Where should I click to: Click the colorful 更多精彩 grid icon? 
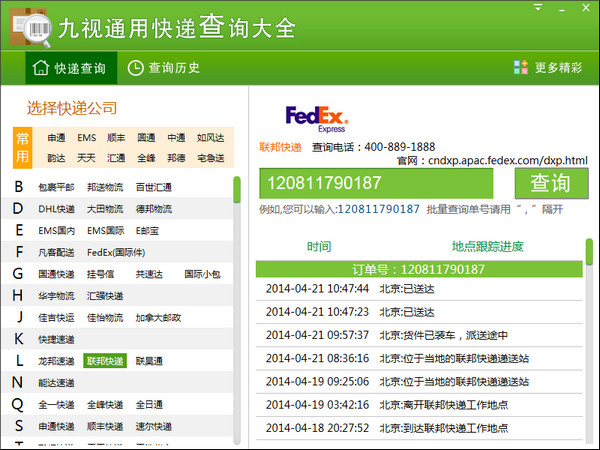click(x=520, y=67)
